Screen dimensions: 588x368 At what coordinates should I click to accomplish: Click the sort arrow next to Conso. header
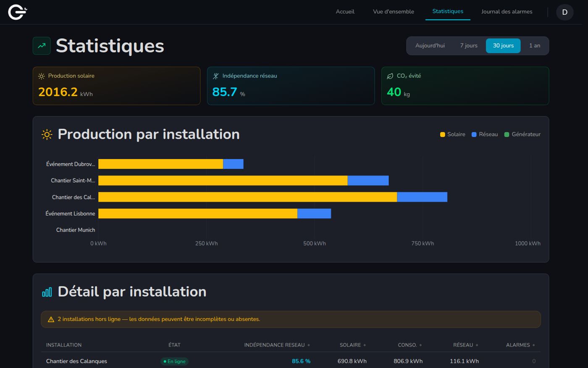tap(420, 345)
